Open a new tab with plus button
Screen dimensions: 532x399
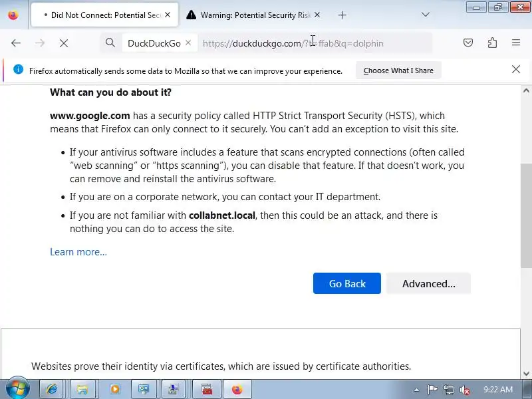point(342,15)
